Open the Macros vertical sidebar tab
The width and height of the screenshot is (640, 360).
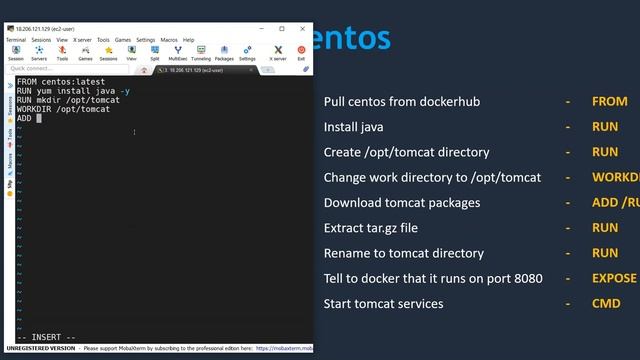tap(10, 164)
